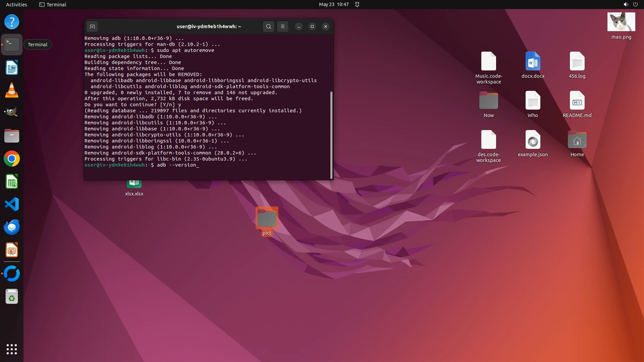Click the Activities button
The height and width of the screenshot is (362, 644).
coord(16,4)
